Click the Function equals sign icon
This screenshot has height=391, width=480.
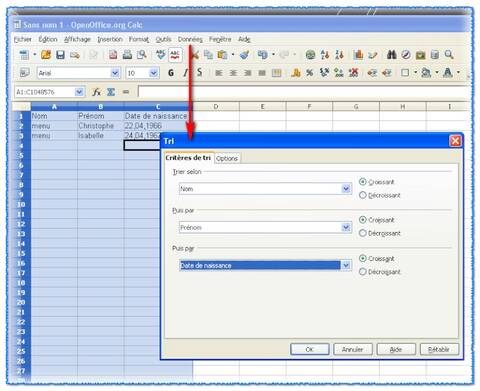click(126, 92)
